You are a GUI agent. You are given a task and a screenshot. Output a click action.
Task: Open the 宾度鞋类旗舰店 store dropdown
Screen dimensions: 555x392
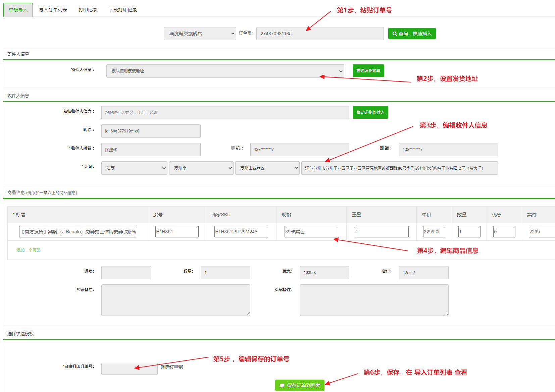[x=200, y=34]
